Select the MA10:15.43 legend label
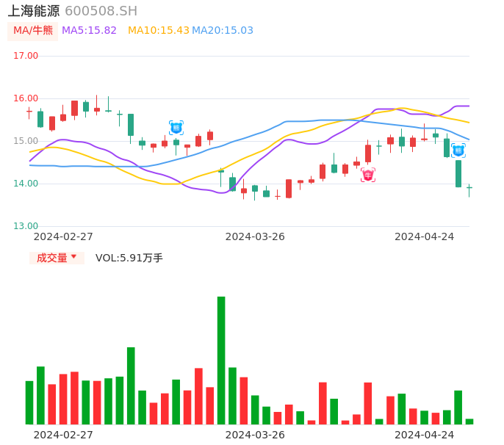 158,31
